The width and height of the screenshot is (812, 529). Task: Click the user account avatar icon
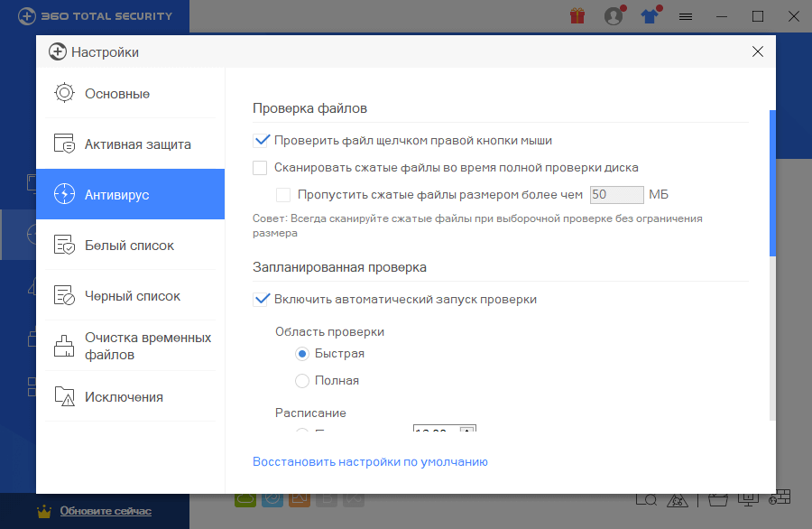tap(614, 16)
